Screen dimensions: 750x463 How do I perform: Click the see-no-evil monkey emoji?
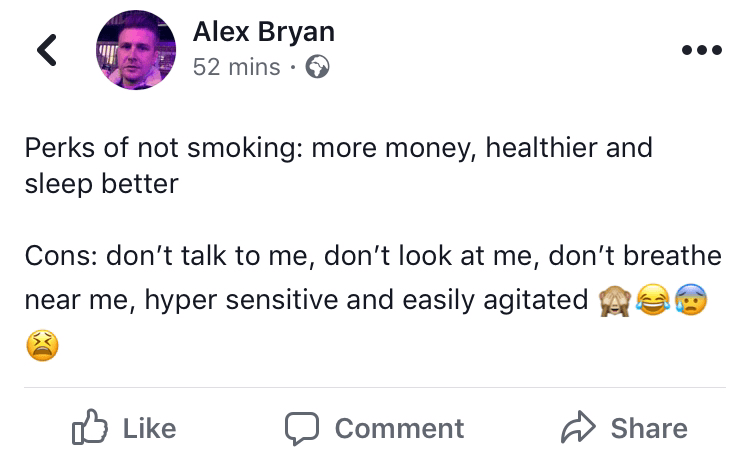pos(613,301)
